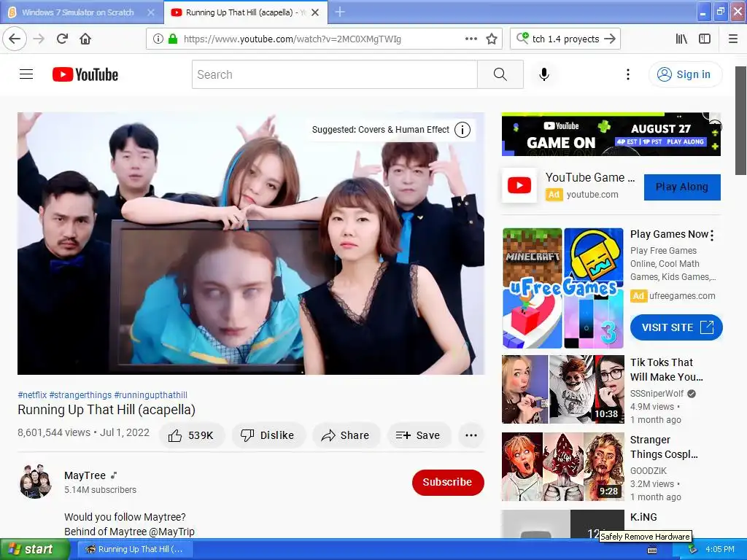Screen dimensions: 747x560
Task: Open more actions ellipsis under video
Action: (x=471, y=435)
